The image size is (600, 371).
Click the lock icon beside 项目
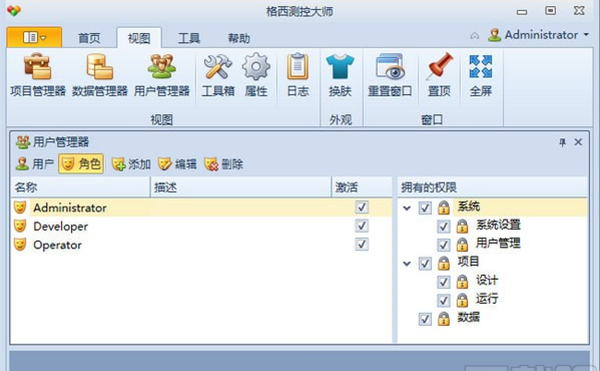(443, 263)
